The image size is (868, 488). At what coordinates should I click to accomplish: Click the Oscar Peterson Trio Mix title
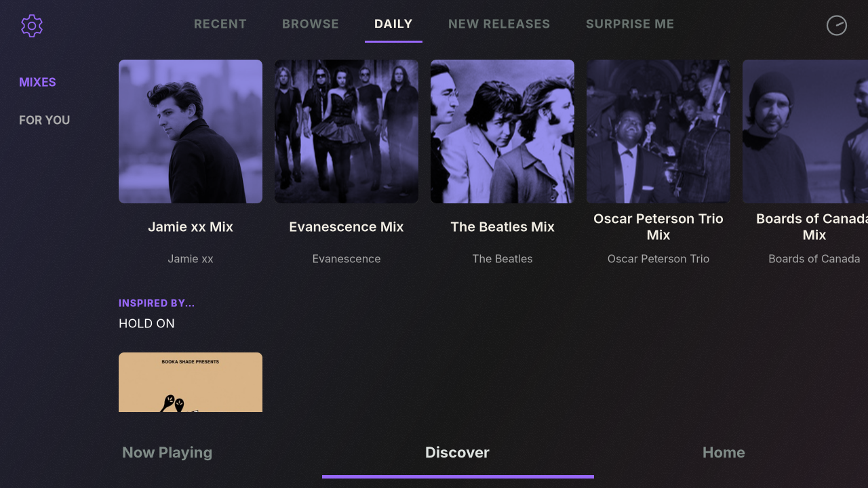(658, 227)
